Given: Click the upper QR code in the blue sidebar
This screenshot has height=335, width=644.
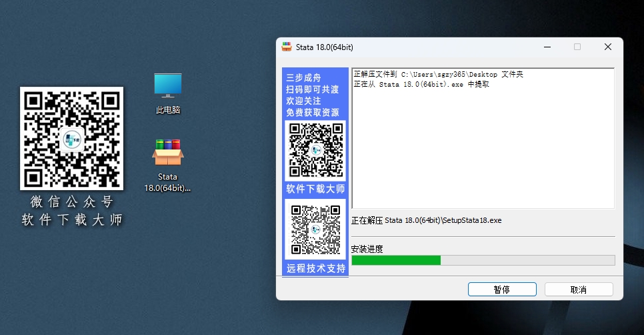Looking at the screenshot, I should click(315, 150).
